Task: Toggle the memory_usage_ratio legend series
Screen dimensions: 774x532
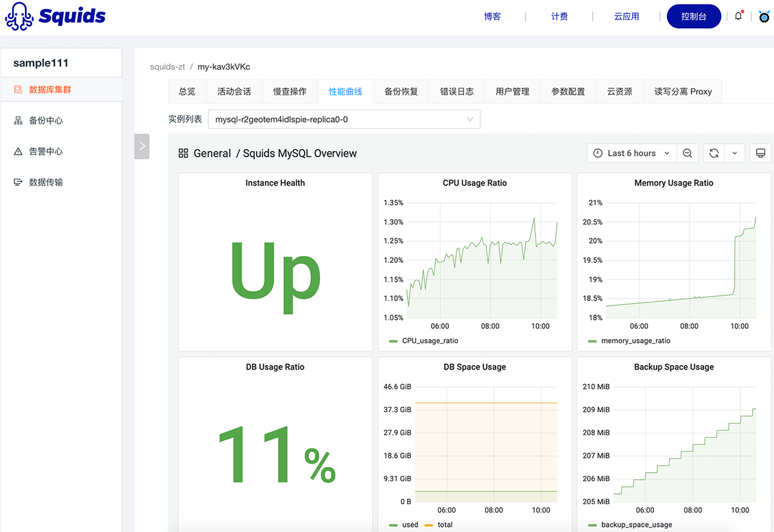Action: click(x=635, y=340)
